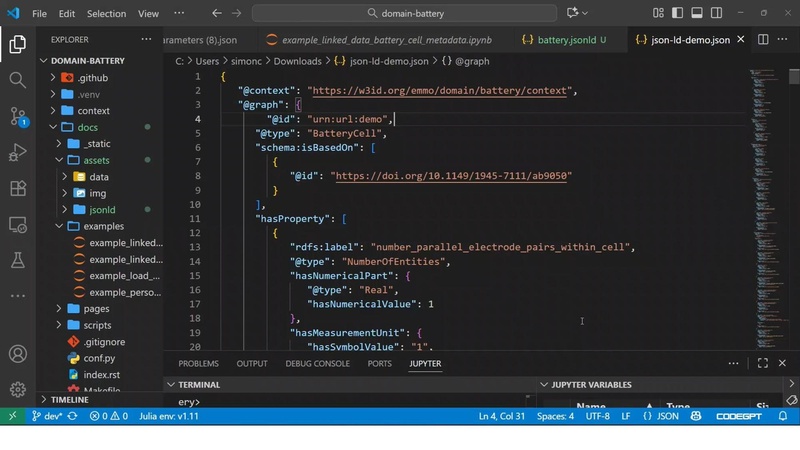800x450 pixels.
Task: Open the doi.org URL link in editor
Action: pos(451,176)
